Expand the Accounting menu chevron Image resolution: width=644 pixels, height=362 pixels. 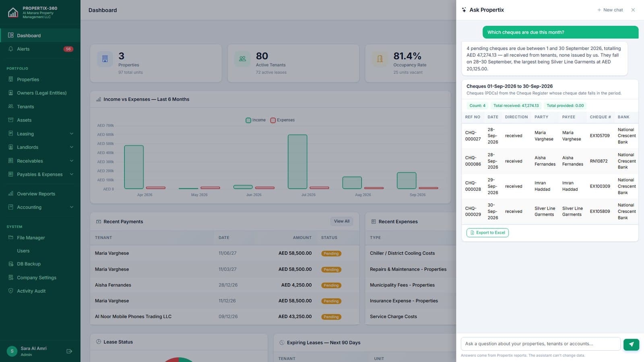[72, 207]
